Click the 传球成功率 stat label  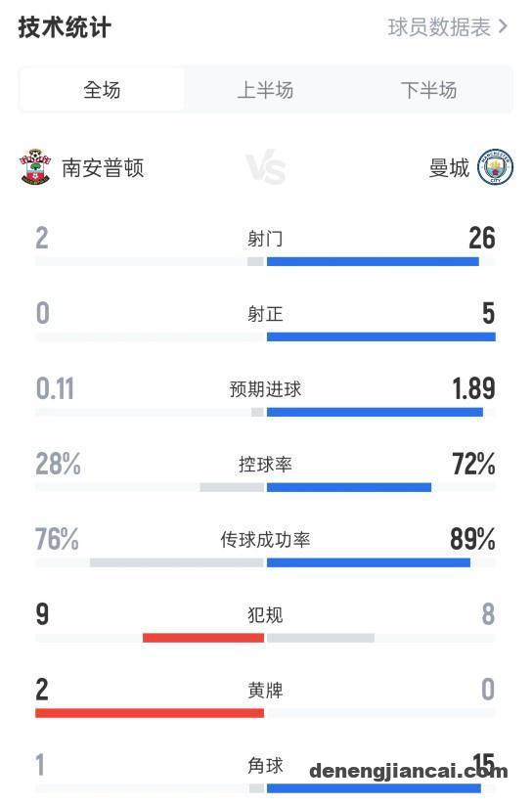coord(265,540)
